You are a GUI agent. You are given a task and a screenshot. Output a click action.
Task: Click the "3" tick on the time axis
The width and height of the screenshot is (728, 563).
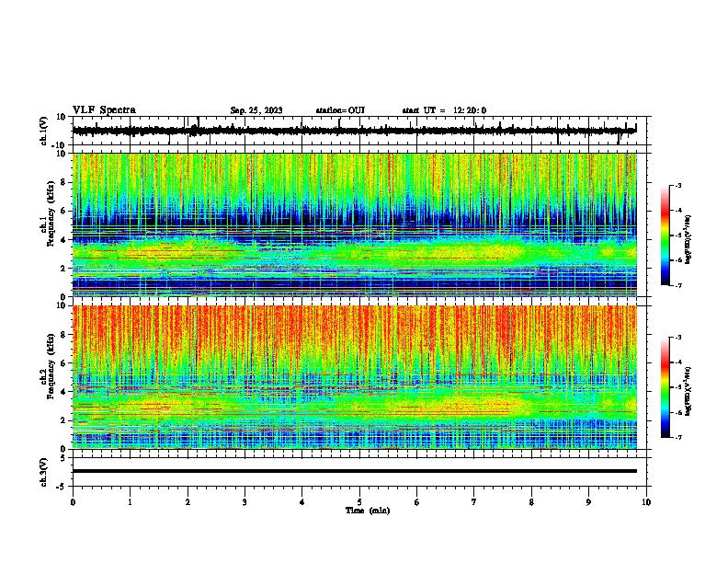245,502
